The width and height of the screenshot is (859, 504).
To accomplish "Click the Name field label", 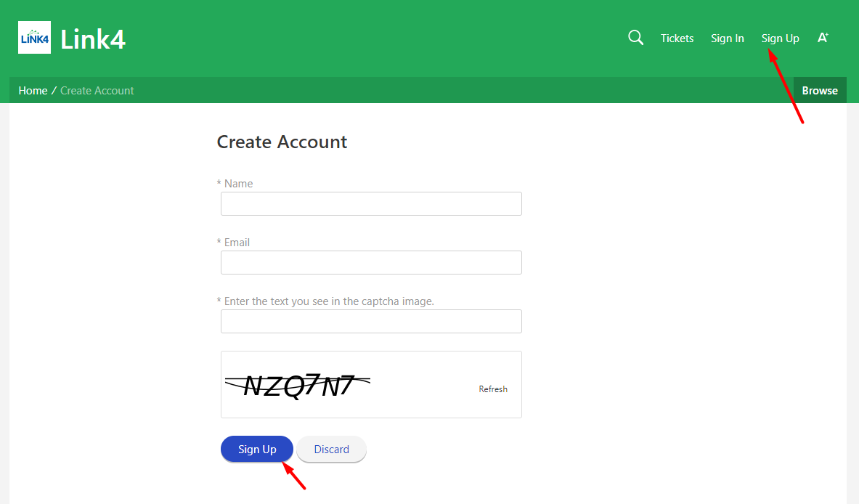I will pos(238,184).
